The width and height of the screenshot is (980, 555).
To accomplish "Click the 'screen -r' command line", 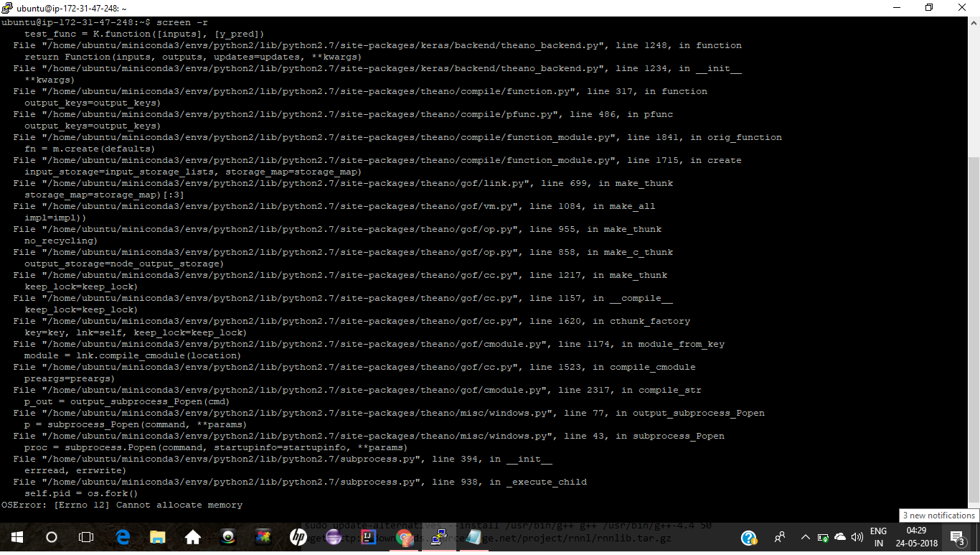I will (x=182, y=22).
